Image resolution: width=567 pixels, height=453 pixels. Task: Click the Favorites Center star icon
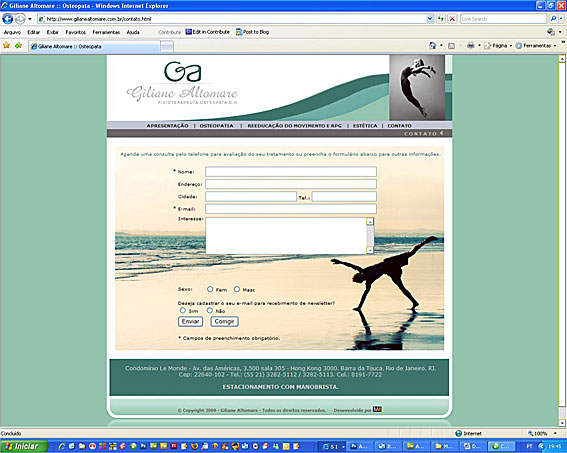coord(7,45)
